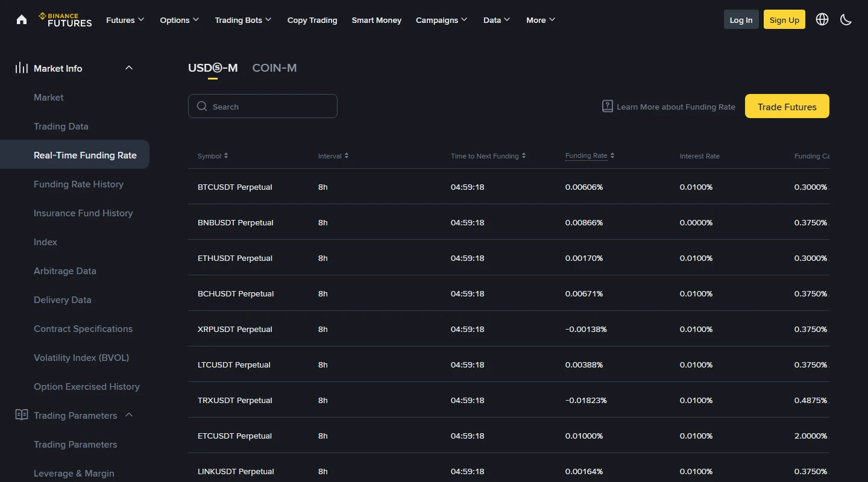Image resolution: width=868 pixels, height=482 pixels.
Task: Click the Search input field
Action: tap(263, 106)
